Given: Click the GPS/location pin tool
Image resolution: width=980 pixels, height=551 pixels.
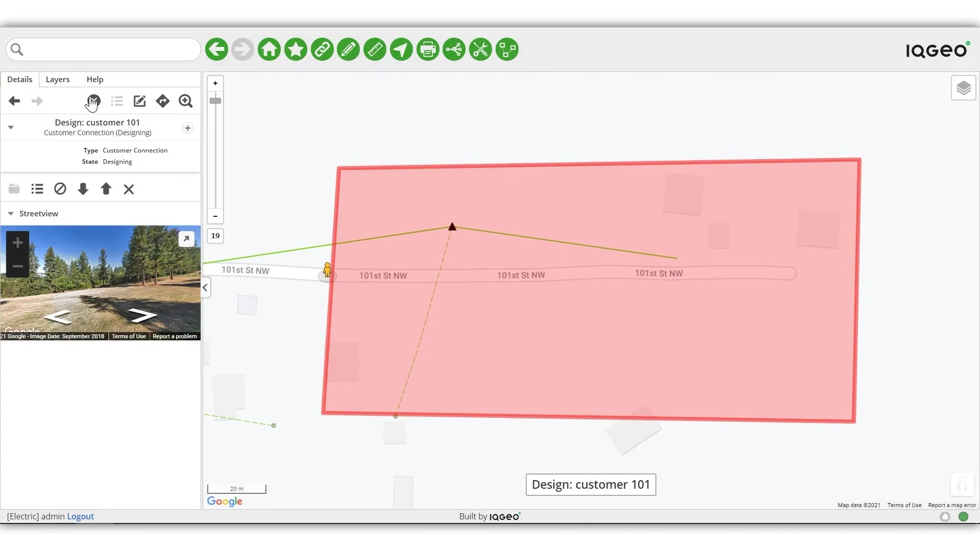Looking at the screenshot, I should pyautogui.click(x=401, y=49).
